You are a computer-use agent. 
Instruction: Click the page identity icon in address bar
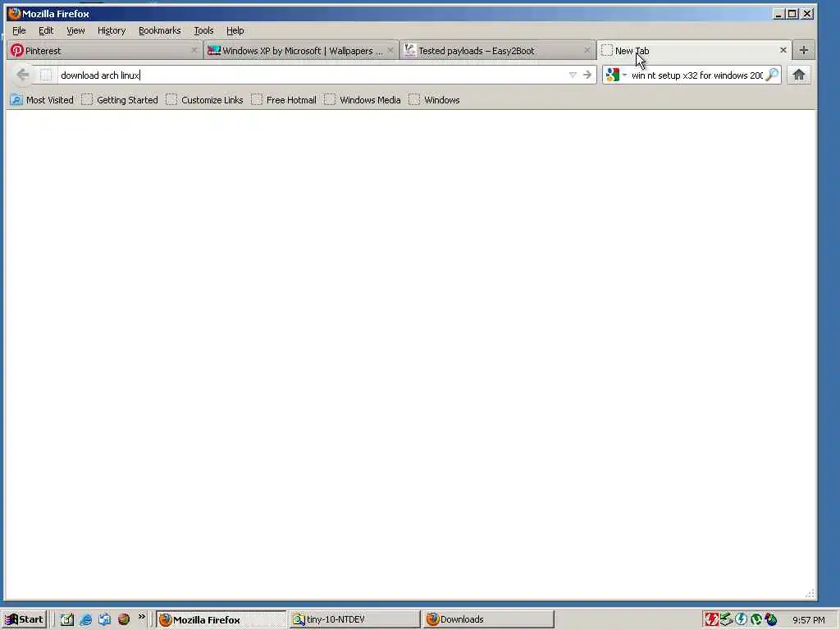coord(46,75)
